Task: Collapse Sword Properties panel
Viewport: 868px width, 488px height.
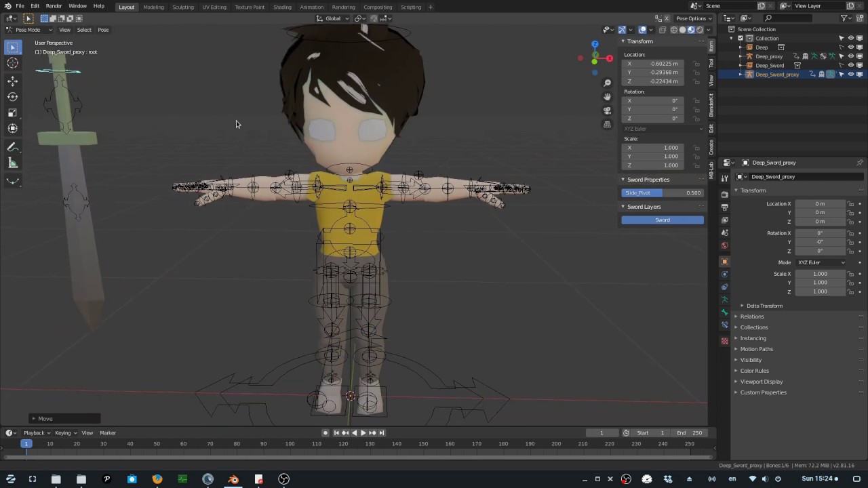Action: coord(648,180)
